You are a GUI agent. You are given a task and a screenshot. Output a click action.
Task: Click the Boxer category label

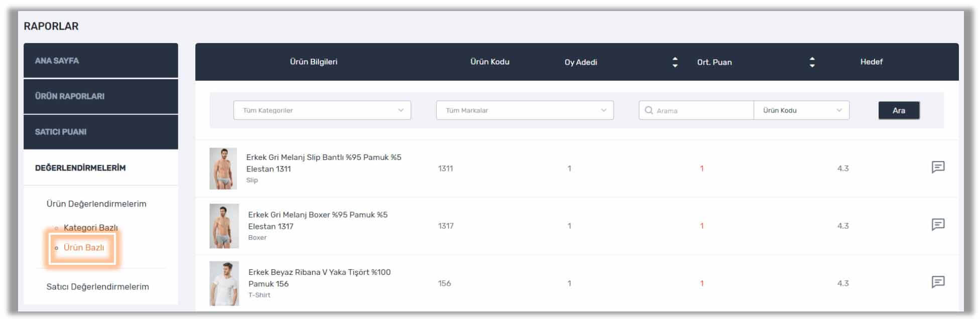tap(257, 238)
